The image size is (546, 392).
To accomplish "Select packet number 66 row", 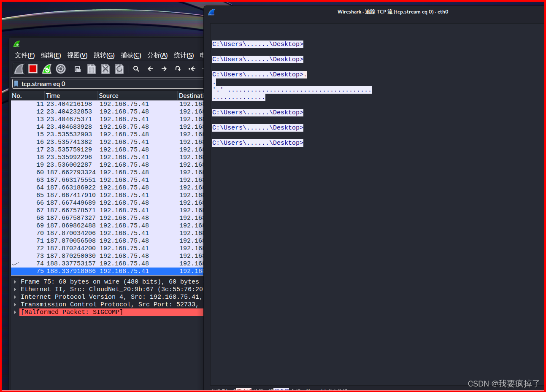I will point(107,203).
